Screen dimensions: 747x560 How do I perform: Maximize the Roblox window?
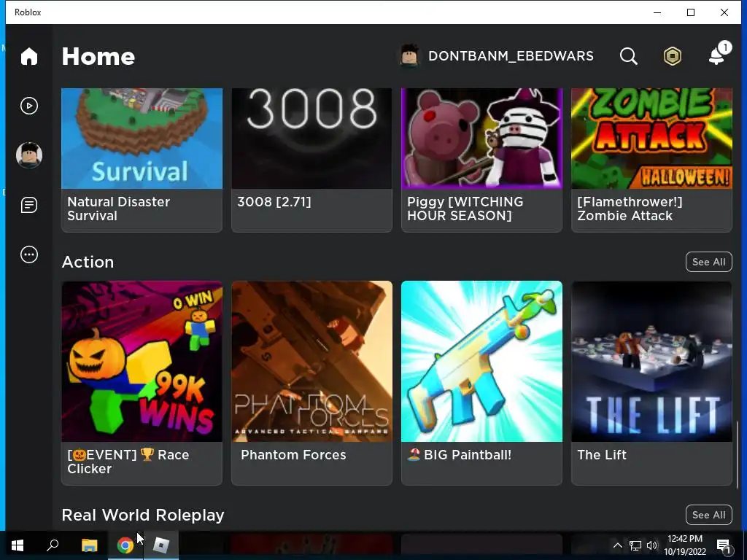691,12
